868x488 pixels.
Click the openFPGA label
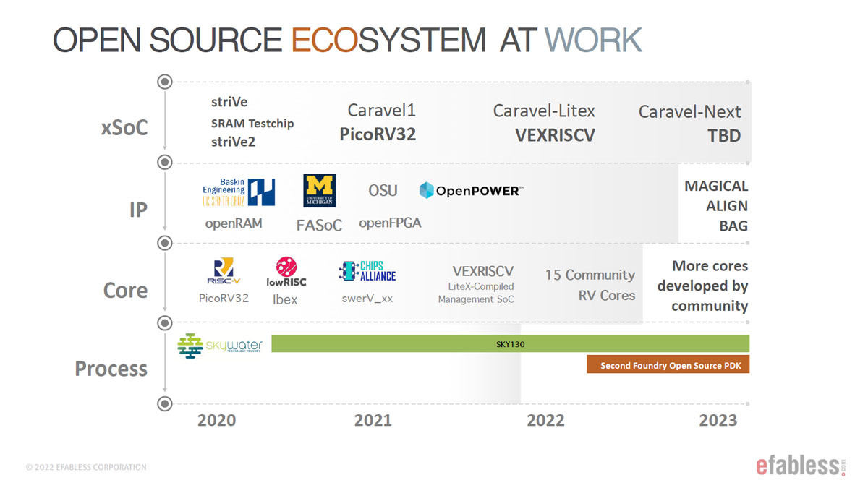click(390, 223)
